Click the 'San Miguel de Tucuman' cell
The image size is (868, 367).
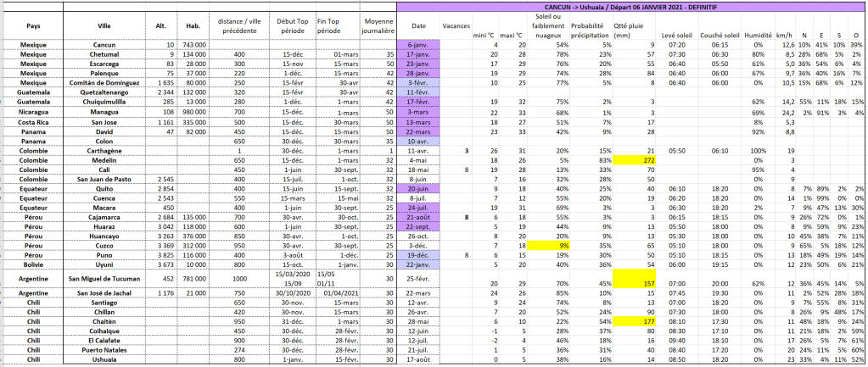pyautogui.click(x=104, y=276)
